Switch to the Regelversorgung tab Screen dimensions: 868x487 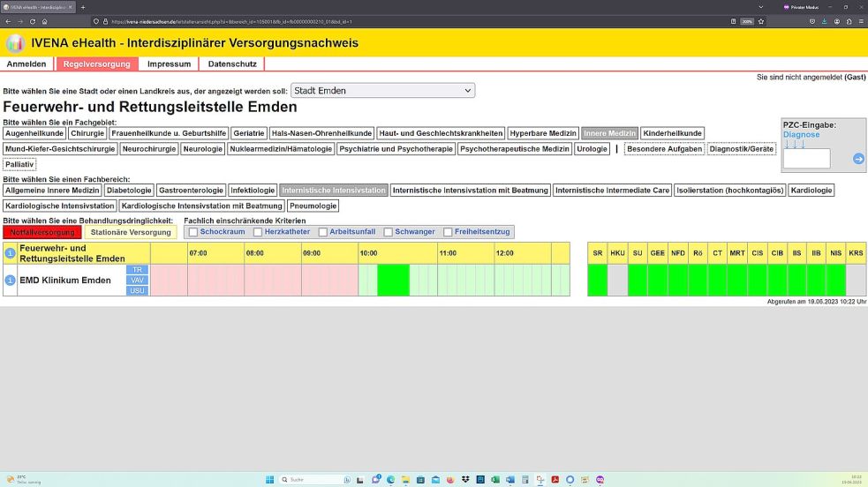tap(97, 64)
